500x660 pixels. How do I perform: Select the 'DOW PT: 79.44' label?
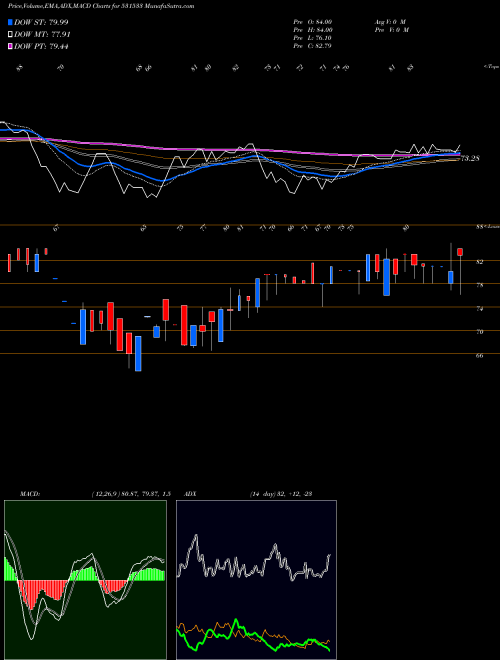41,46
